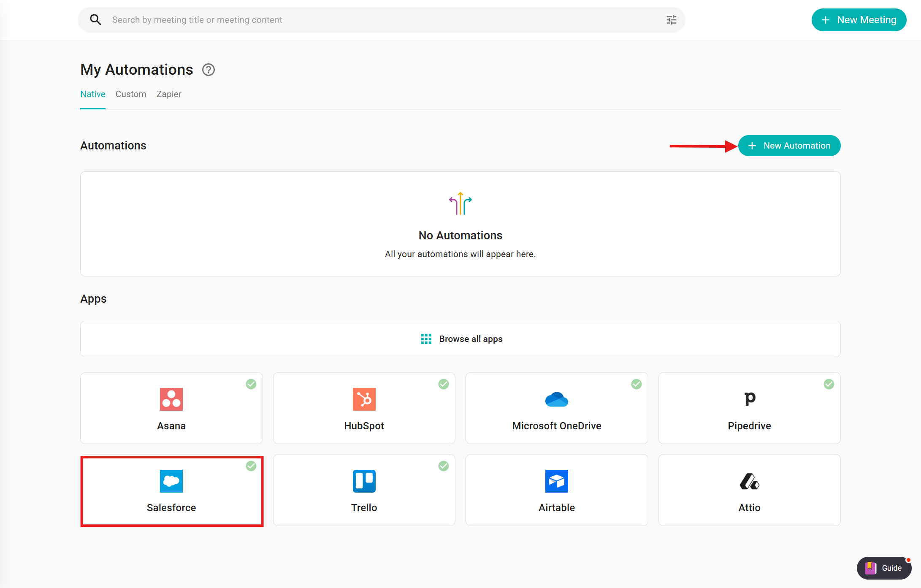The width and height of the screenshot is (921, 588).
Task: Switch to the Custom tab
Action: pos(131,94)
